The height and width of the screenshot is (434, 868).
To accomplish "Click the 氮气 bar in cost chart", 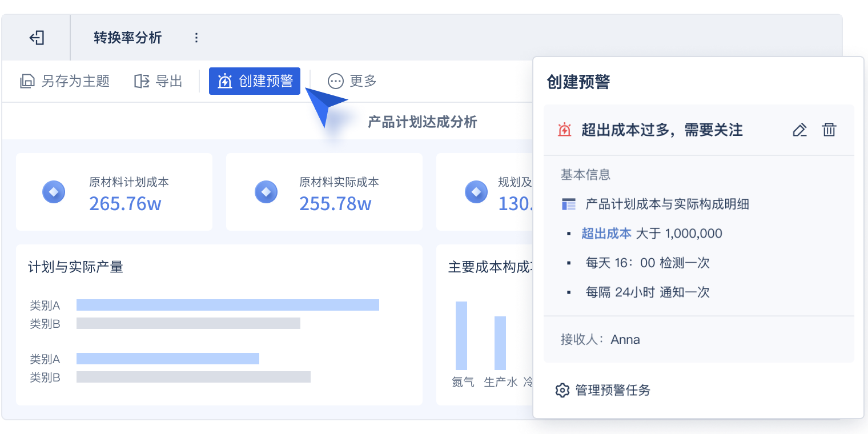I will (x=461, y=336).
